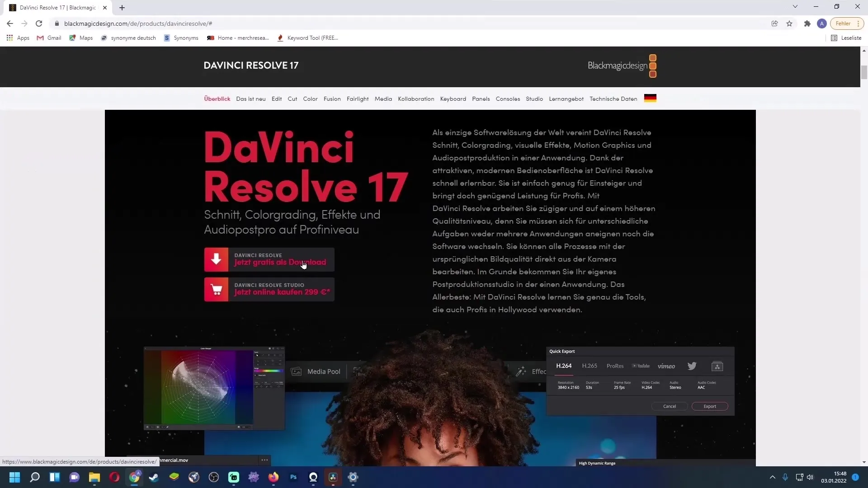Open the Apps bookmark shortcut

[x=18, y=38]
